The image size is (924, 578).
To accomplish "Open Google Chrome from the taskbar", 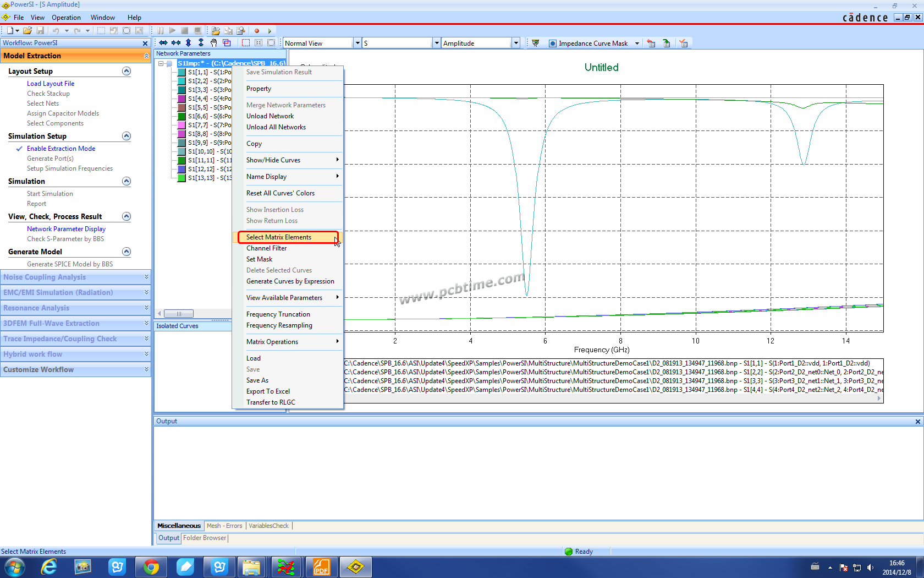I will 151,567.
